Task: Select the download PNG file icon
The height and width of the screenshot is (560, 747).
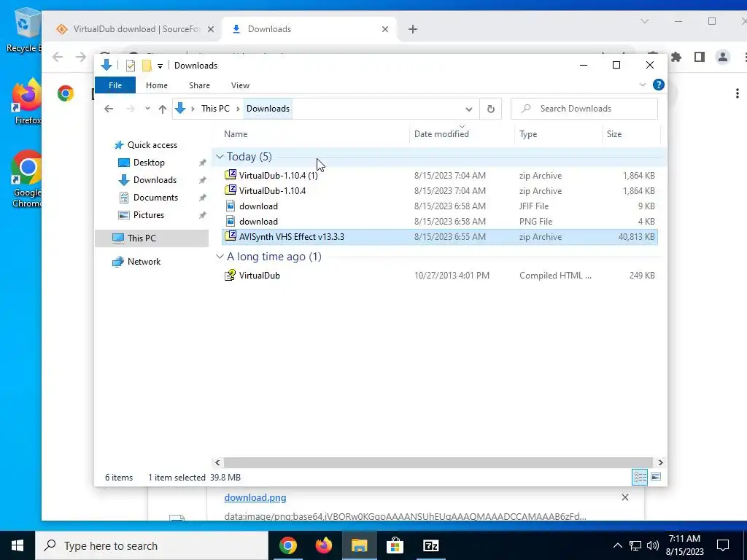Action: click(231, 221)
